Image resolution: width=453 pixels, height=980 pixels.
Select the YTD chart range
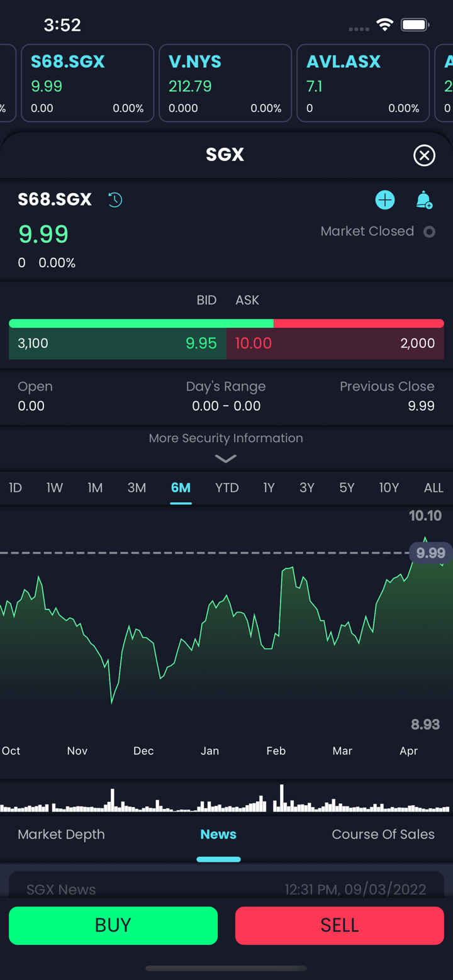pyautogui.click(x=227, y=487)
